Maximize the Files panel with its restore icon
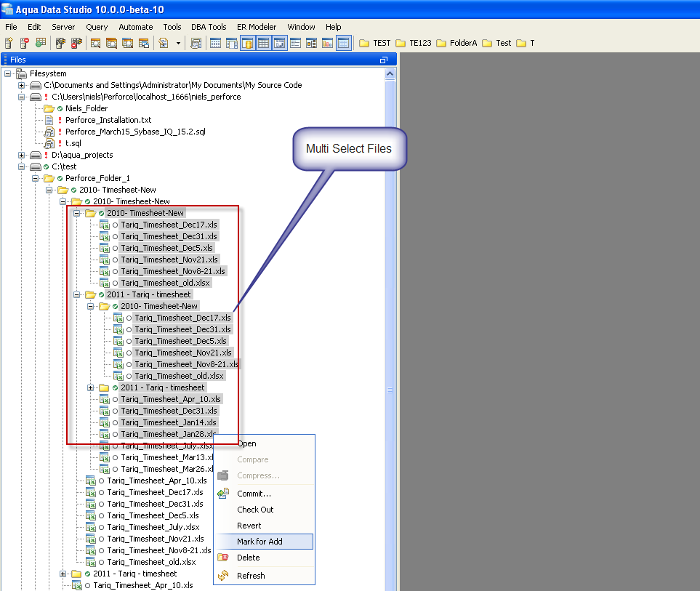The image size is (700, 591). coord(384,60)
